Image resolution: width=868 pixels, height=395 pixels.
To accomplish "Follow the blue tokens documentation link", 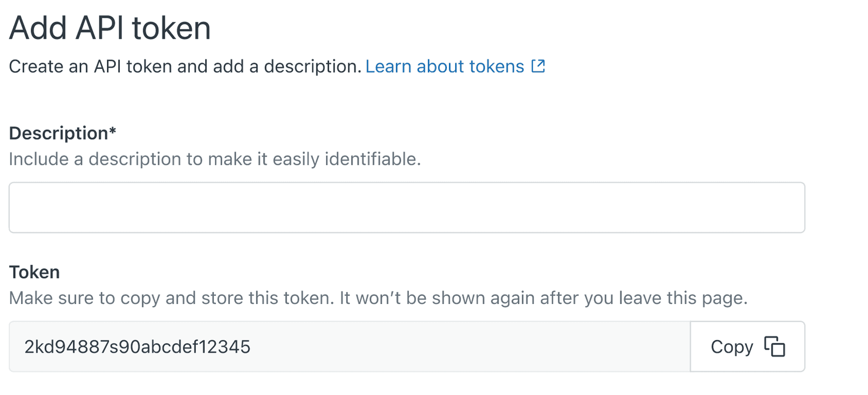I will (x=443, y=66).
